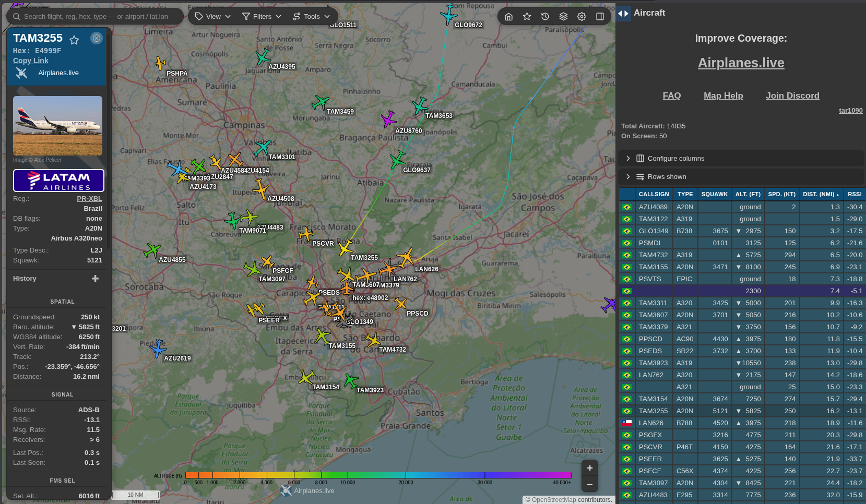Select table row PSEDS

tap(742, 351)
